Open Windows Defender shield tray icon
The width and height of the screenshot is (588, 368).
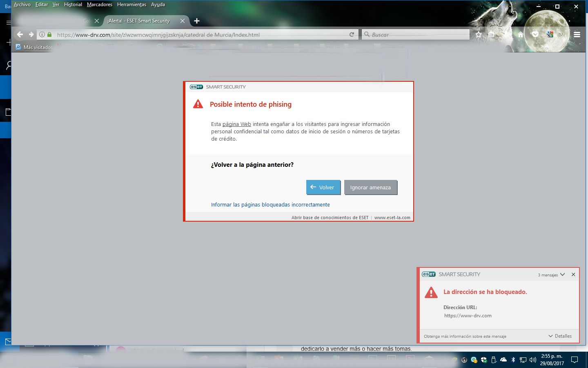484,360
